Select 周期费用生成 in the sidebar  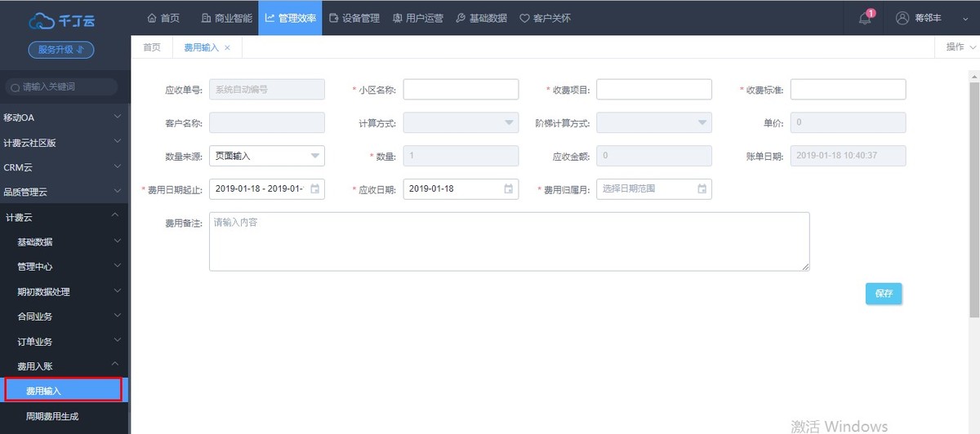65,416
